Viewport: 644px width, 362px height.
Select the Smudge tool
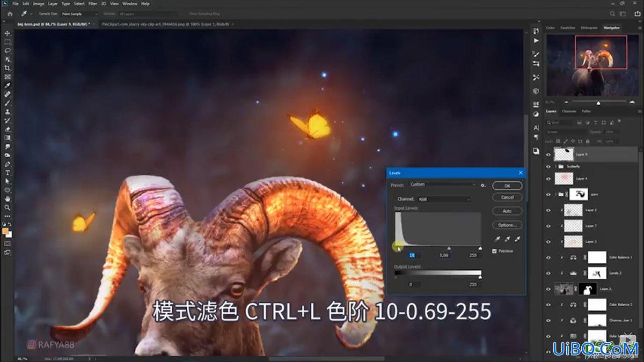[8, 146]
